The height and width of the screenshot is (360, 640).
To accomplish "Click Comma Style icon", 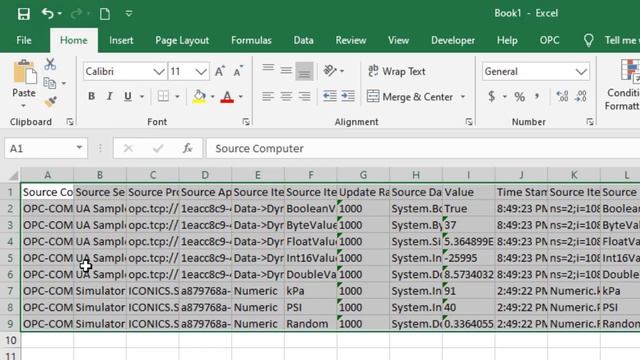I will [537, 96].
